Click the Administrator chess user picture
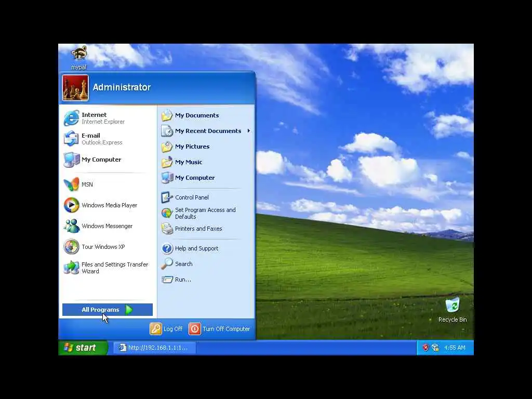Screen dimensions: 532x399 click(75, 88)
